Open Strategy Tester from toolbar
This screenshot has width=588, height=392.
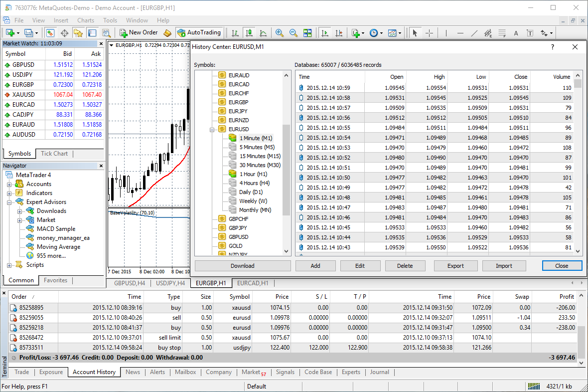pos(106,33)
